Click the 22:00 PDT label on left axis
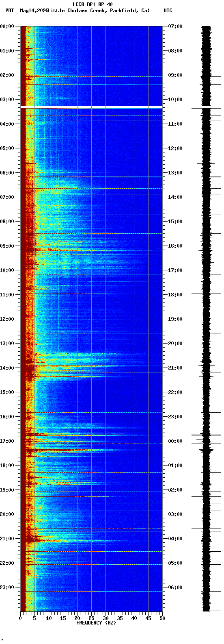Screen dimensions: 224x644 click(7, 563)
